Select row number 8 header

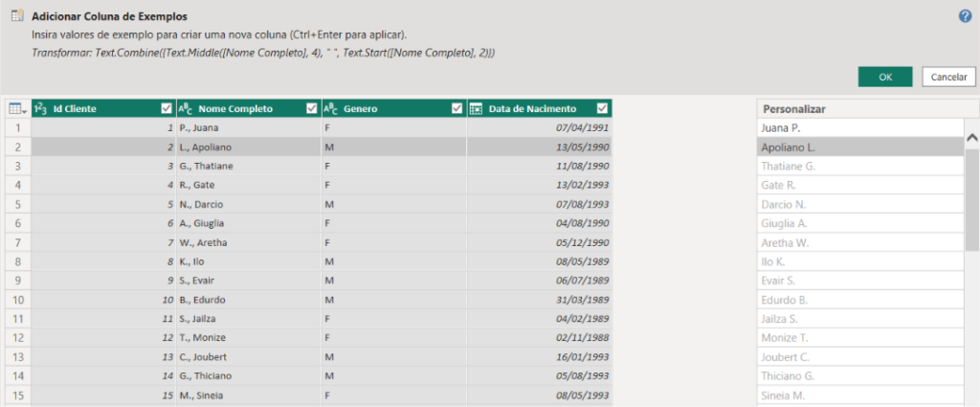click(x=18, y=261)
